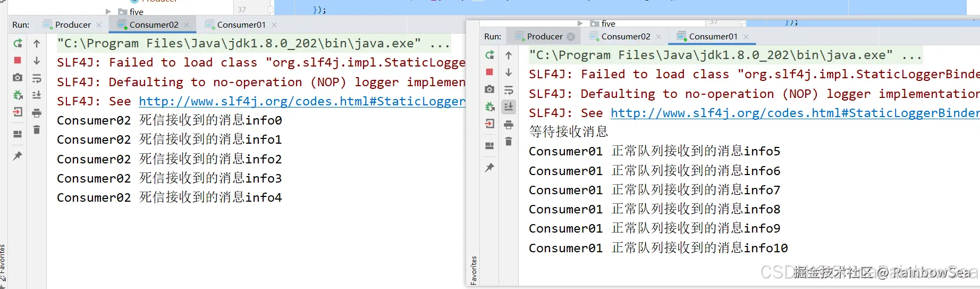Move down the stack trace in the right console
The image size is (980, 289).
[x=509, y=72]
